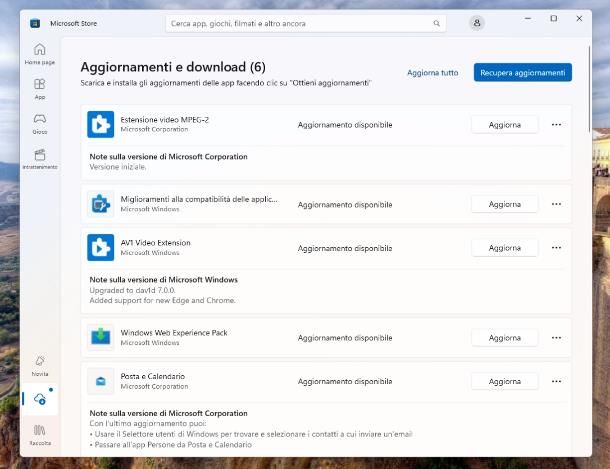The image size is (610, 469).
Task: Open more options for Posta e Calendario
Action: click(556, 381)
